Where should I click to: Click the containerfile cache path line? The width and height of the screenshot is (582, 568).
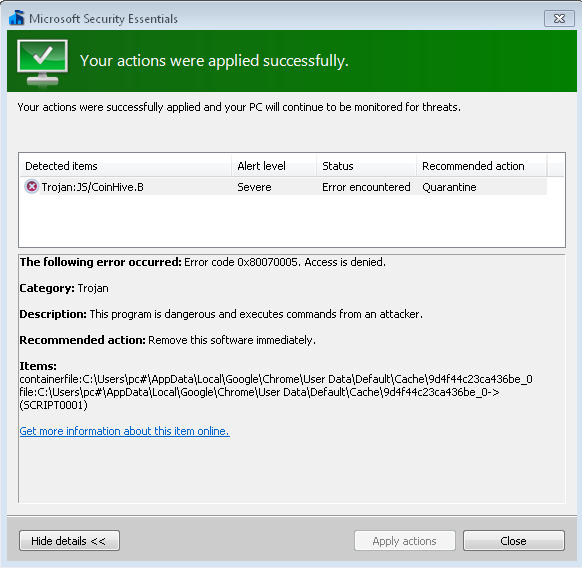point(276,379)
